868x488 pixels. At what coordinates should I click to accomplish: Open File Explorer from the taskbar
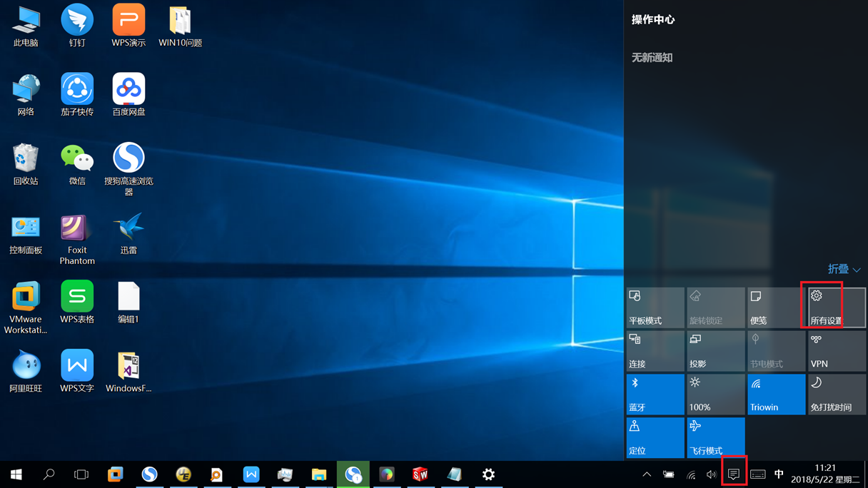click(x=319, y=474)
